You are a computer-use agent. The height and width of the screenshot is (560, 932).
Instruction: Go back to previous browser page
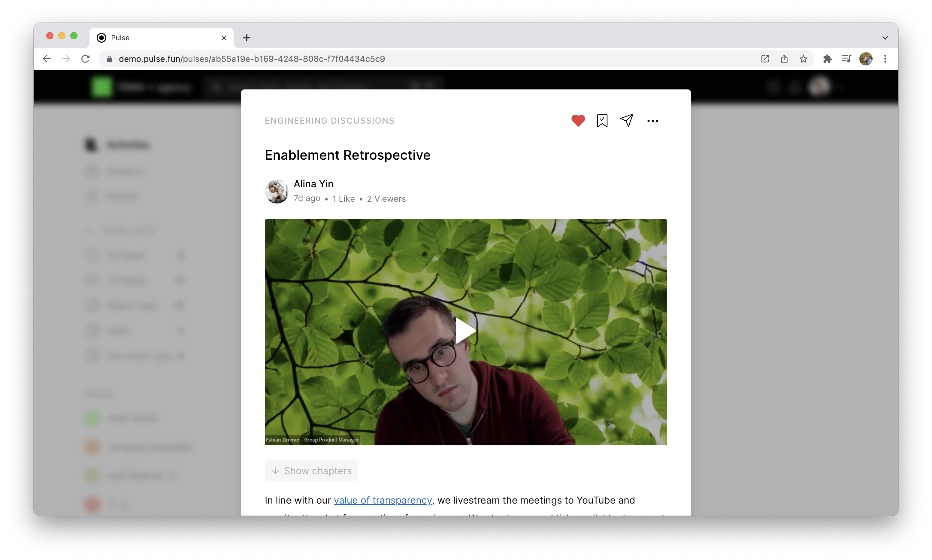coord(47,59)
